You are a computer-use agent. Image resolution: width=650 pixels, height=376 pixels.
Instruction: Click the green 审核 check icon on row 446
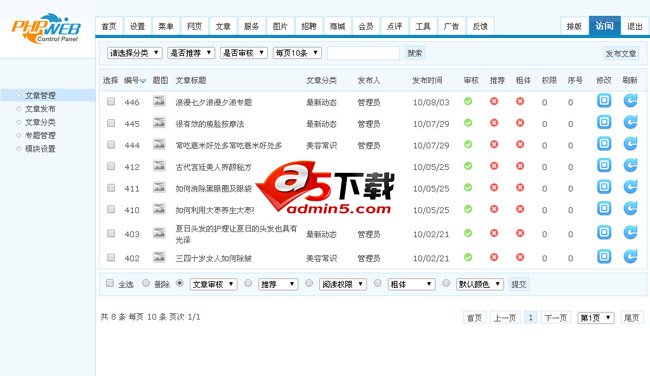pos(468,101)
